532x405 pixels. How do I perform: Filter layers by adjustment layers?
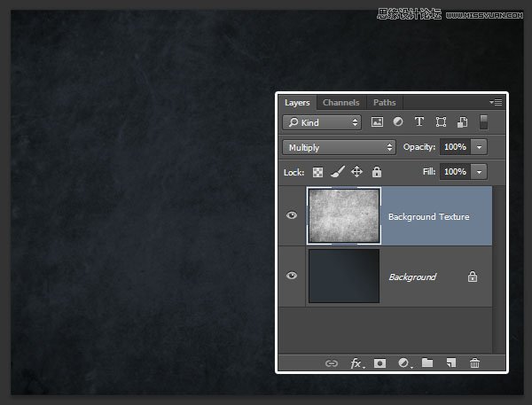tap(397, 122)
